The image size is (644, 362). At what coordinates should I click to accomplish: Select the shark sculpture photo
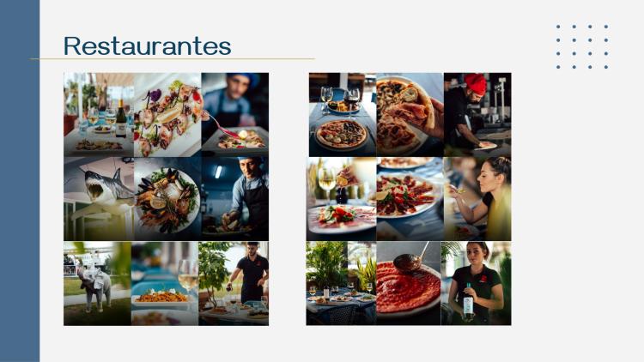pos(99,199)
